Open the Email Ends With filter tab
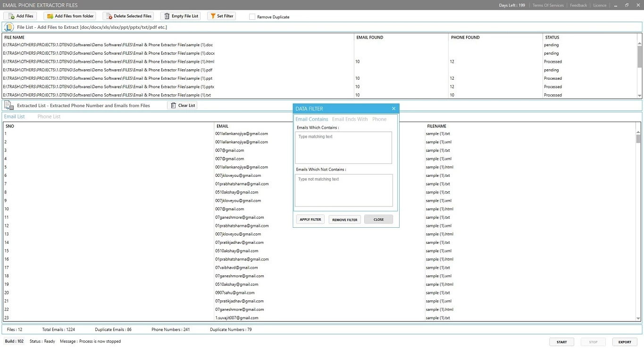Viewport: 644px width, 348px height. pos(350,119)
